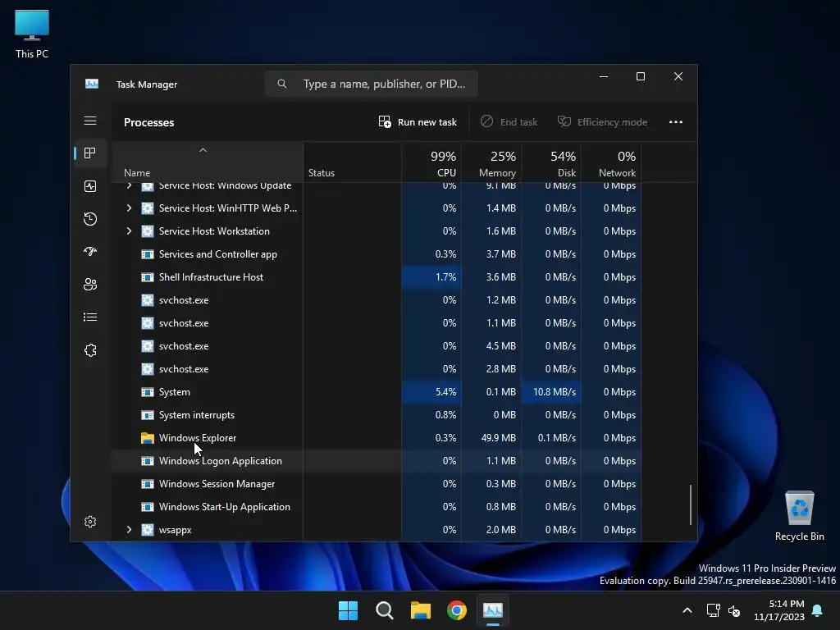Open taskbar Search
Image resolution: width=840 pixels, height=630 pixels.
(385, 610)
